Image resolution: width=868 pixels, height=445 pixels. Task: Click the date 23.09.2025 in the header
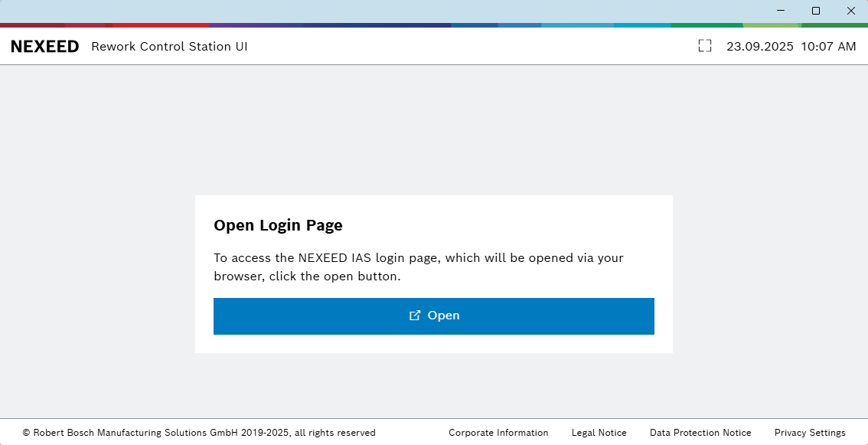point(759,47)
